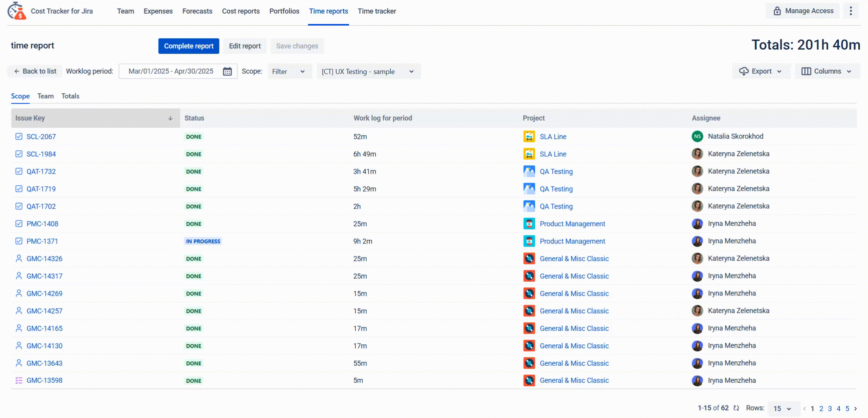The width and height of the screenshot is (868, 418).
Task: Click the Assignee column header
Action: (x=706, y=118)
